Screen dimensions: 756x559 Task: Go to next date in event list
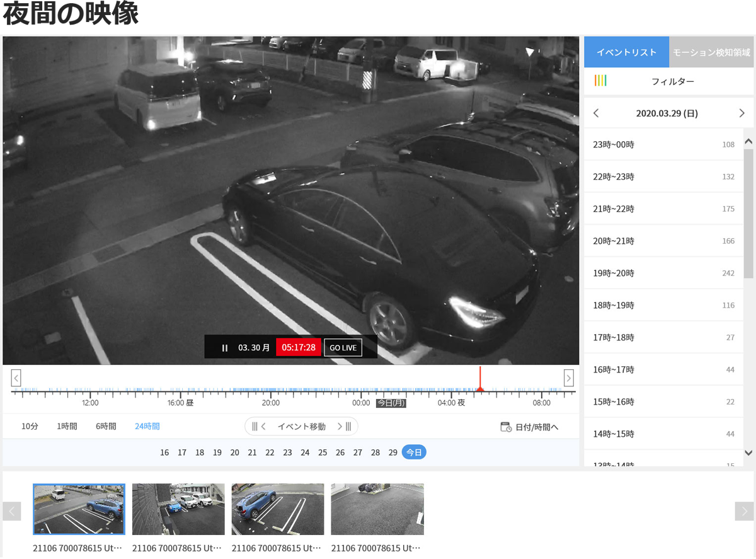pos(742,113)
